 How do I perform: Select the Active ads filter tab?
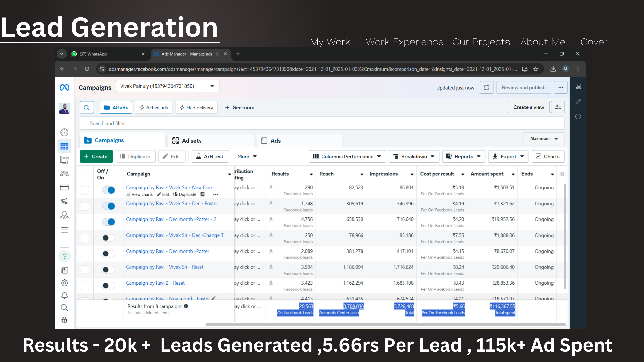154,108
